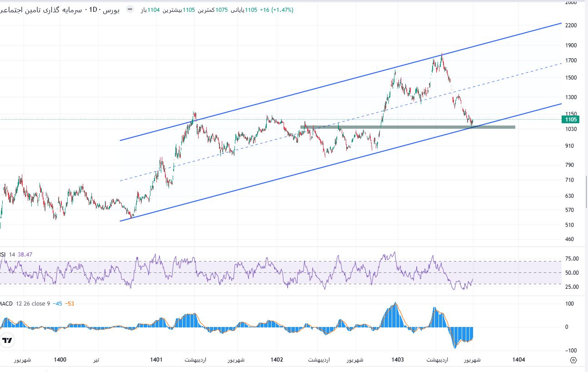This screenshot has width=588, height=372.
Task: Click the year 1400 on time axis
Action: (60, 360)
